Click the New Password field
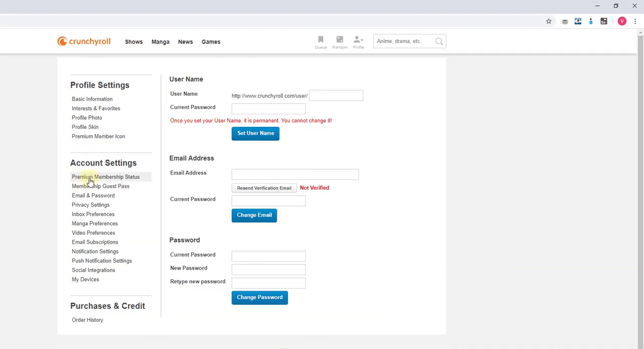Image resolution: width=644 pixels, height=349 pixels. (x=268, y=270)
